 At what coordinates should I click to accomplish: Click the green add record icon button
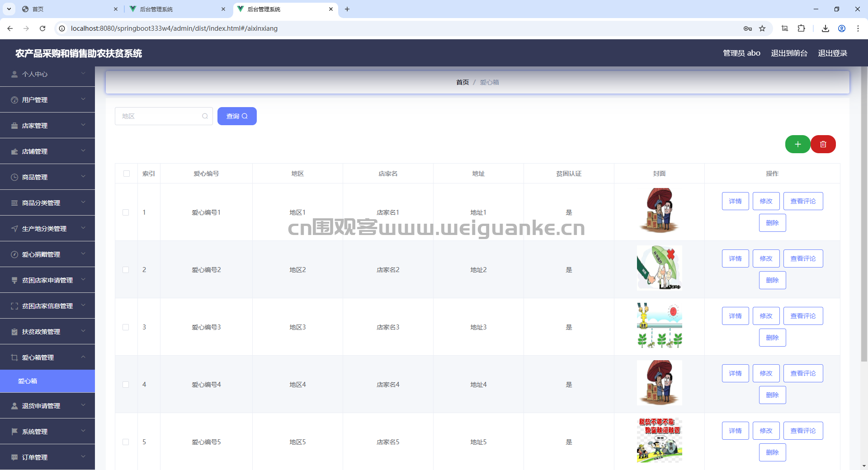(x=797, y=144)
